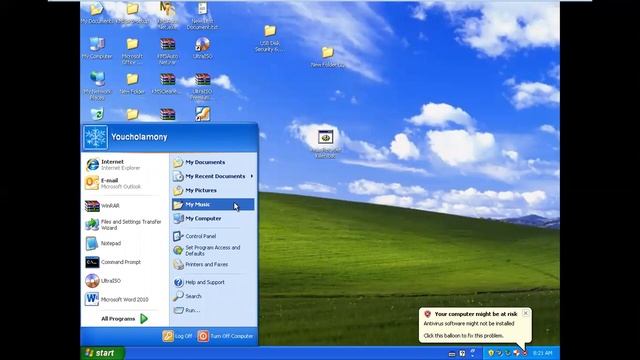Image resolution: width=640 pixels, height=360 pixels.
Task: Expand the My Recent Documents submenu
Action: click(x=213, y=176)
